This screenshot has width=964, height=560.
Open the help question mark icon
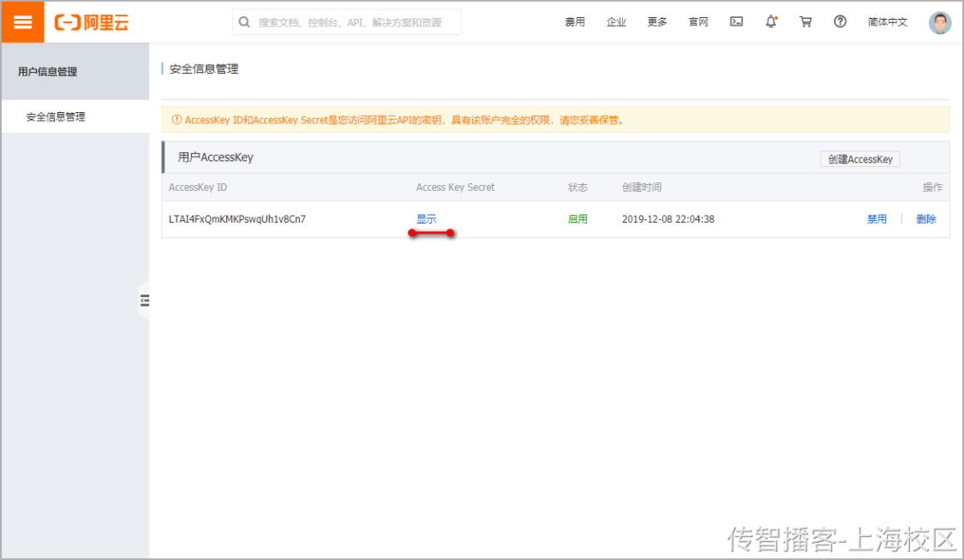840,21
